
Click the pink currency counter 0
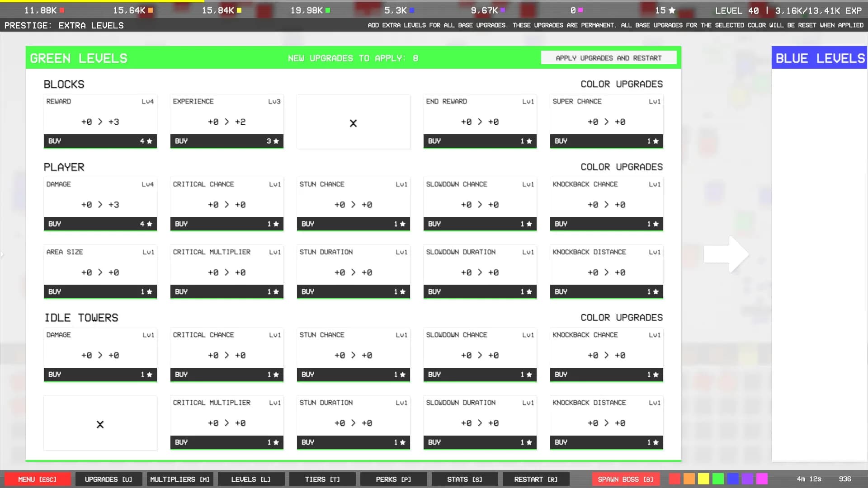(576, 10)
